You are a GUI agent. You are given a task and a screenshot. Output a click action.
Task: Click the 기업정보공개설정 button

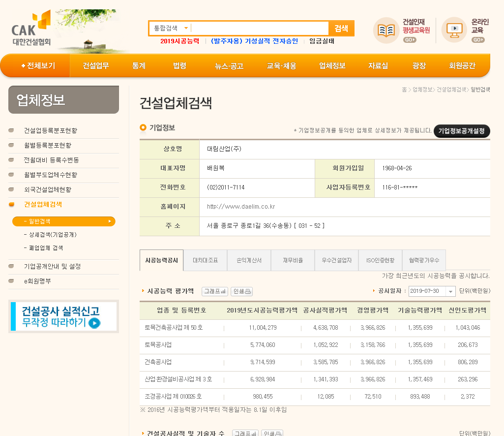coord(462,131)
